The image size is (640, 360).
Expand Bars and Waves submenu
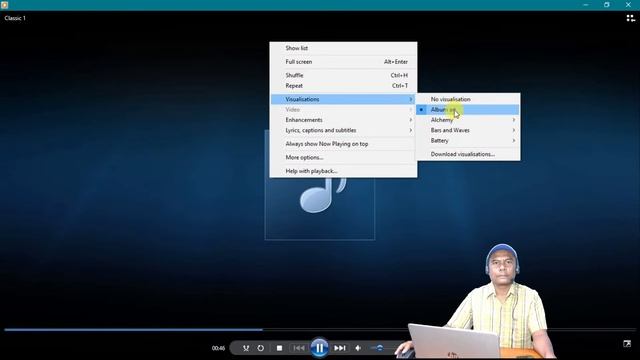468,130
